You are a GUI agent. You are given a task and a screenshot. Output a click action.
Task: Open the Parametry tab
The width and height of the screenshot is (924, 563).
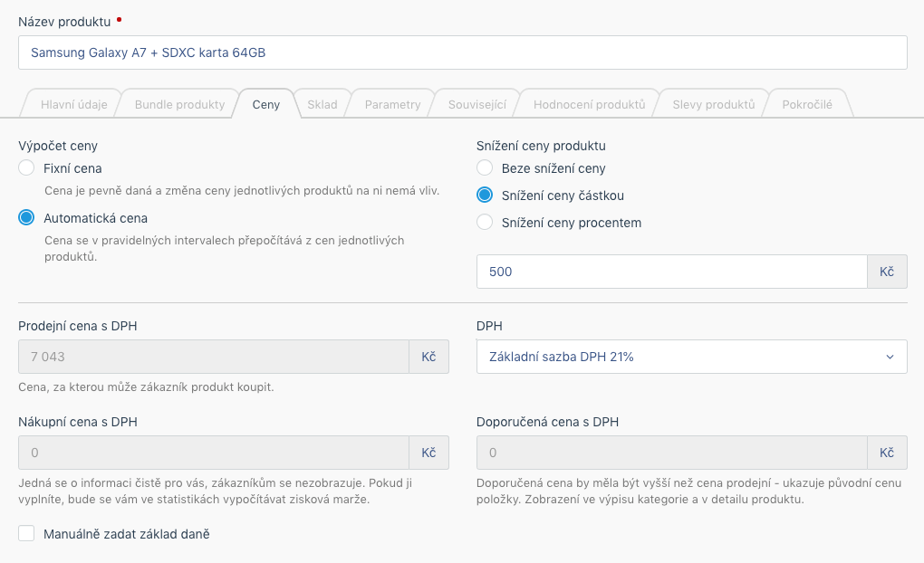[392, 104]
